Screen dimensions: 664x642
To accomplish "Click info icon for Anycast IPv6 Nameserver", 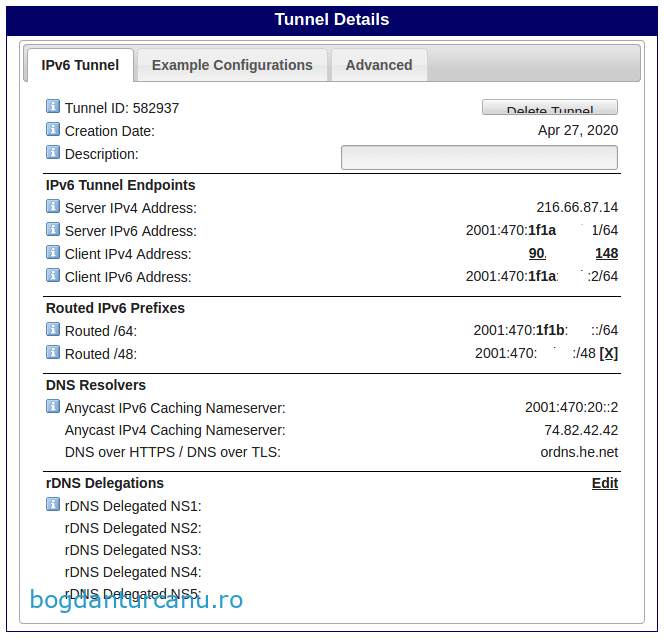I will (53, 407).
